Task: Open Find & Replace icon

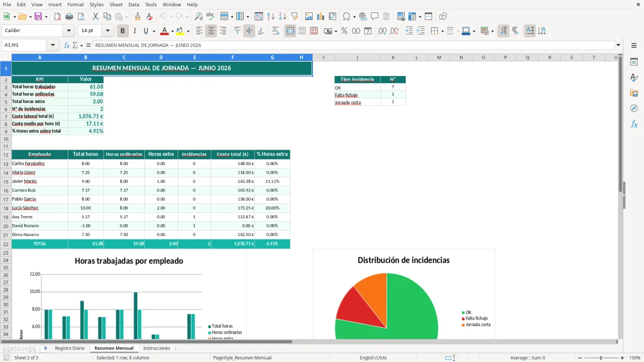Action: [198, 17]
